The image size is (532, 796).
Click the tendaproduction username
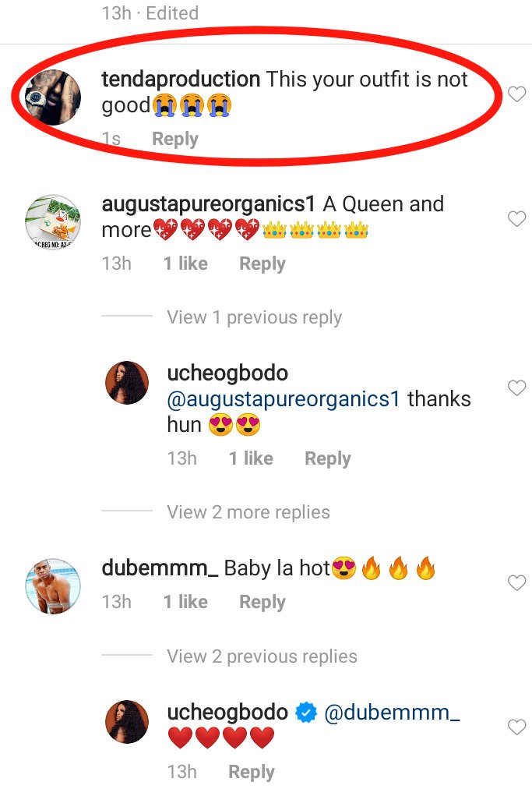pos(181,80)
